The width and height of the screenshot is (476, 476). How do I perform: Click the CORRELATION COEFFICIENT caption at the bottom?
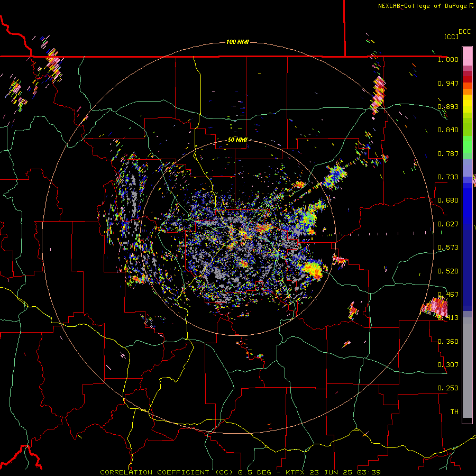167,472
